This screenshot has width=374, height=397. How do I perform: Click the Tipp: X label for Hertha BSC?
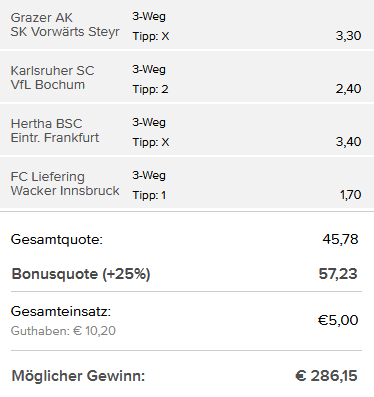click(151, 142)
